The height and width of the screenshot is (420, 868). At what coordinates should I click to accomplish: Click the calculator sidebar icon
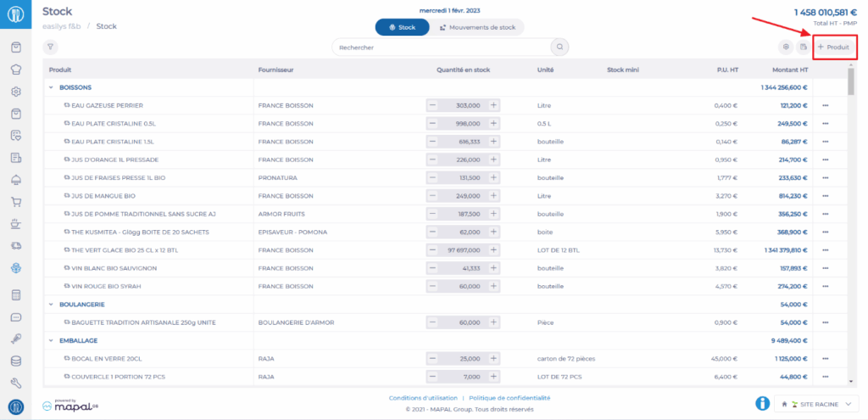15,295
